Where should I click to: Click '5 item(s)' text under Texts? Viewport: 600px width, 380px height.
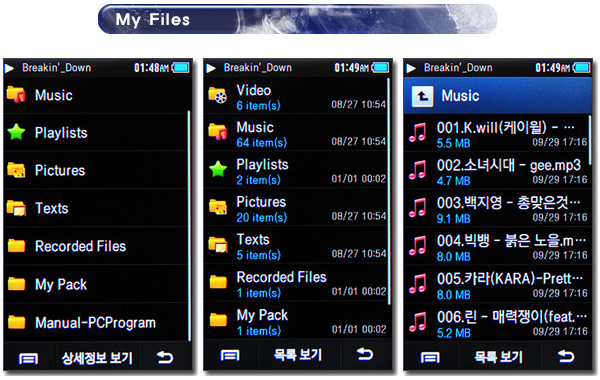click(x=259, y=255)
